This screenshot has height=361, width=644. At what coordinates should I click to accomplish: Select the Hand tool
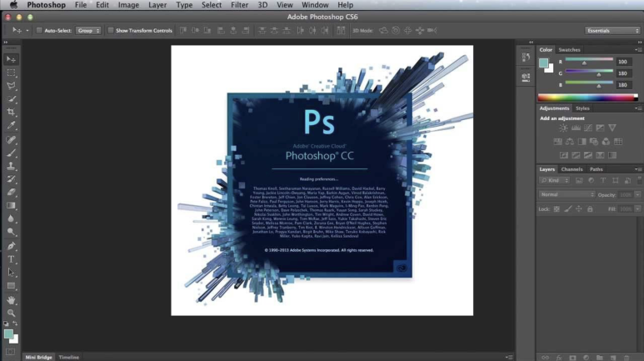[11, 300]
